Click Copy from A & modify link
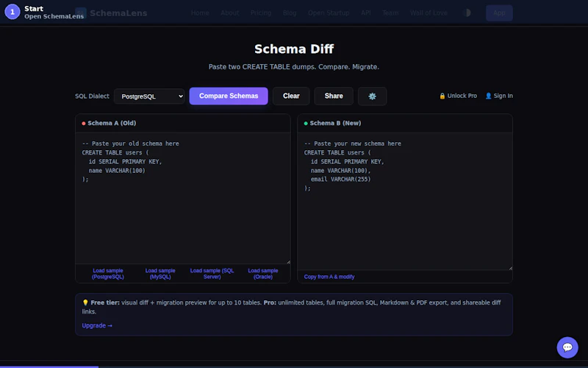Viewport: 588px width, 368px height. [329, 277]
